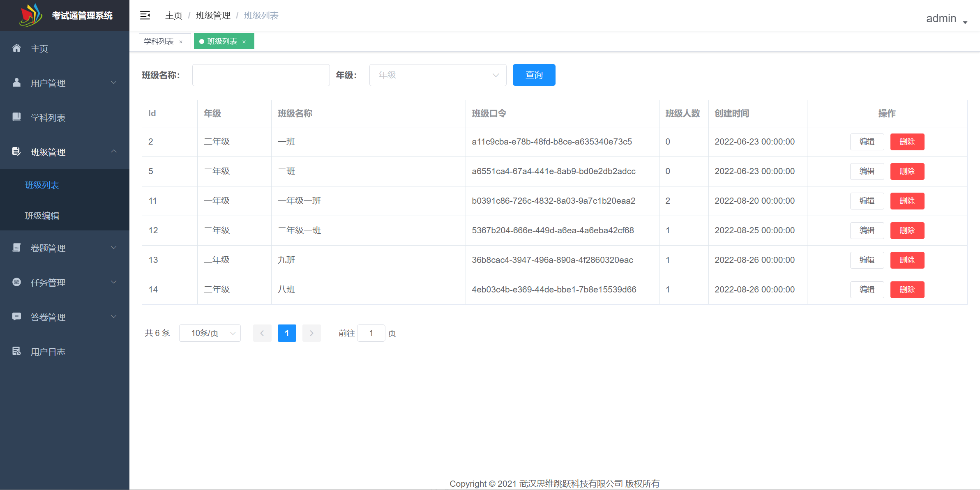The height and width of the screenshot is (490, 980).
Task: Click the book icon beside 学科列表
Action: [x=16, y=117]
